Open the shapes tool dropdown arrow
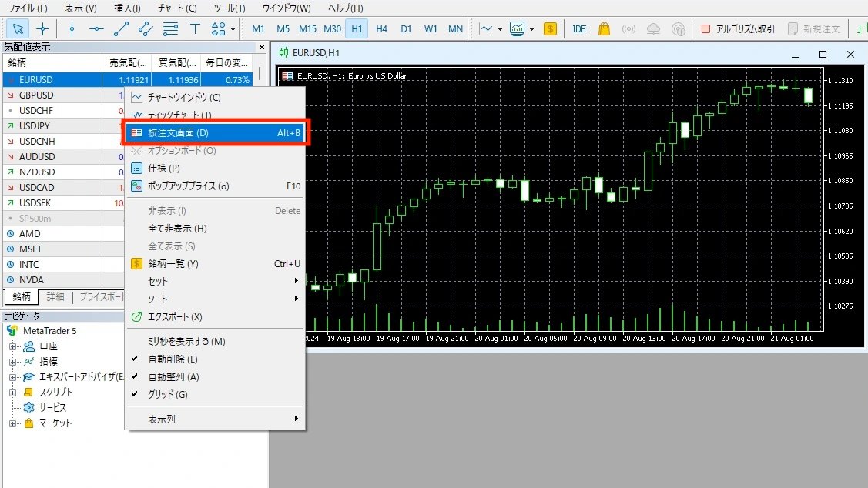868x488 pixels. tap(233, 28)
